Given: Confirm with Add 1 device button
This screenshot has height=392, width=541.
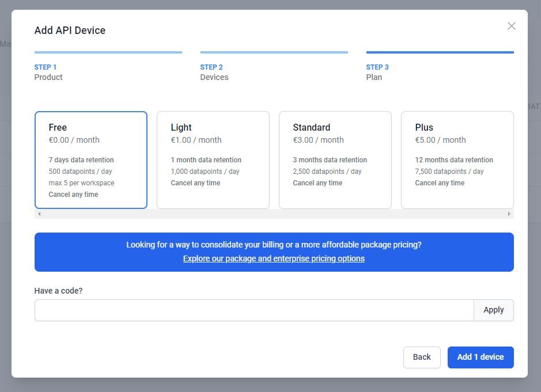Looking at the screenshot, I should click(481, 357).
